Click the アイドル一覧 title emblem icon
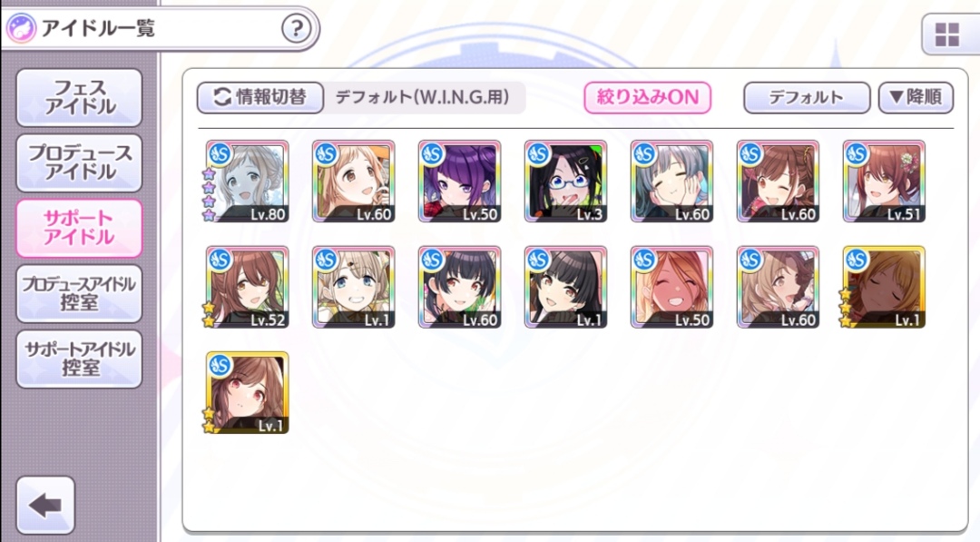 pos(21,29)
